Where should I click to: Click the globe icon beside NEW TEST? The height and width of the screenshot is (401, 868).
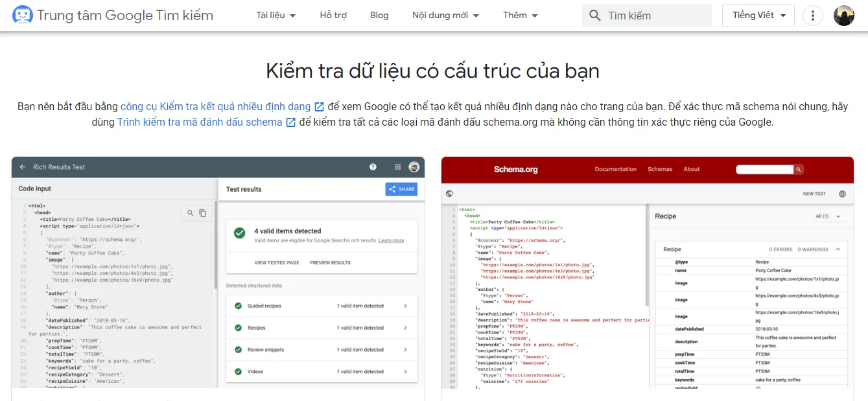tap(842, 194)
